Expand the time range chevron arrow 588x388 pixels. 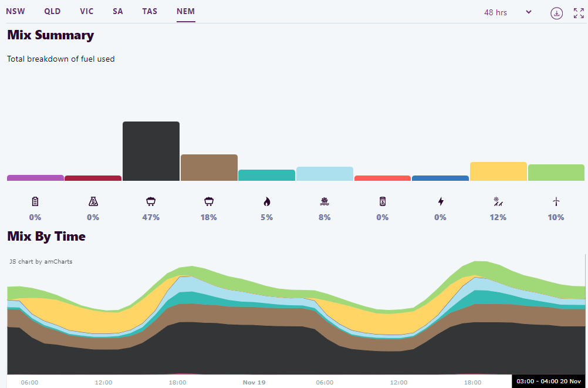click(x=529, y=12)
